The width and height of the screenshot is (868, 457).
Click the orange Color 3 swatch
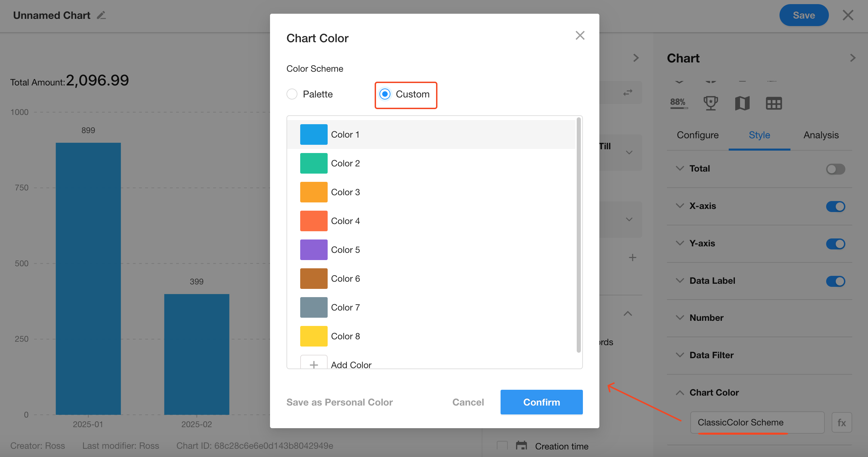[x=314, y=192]
